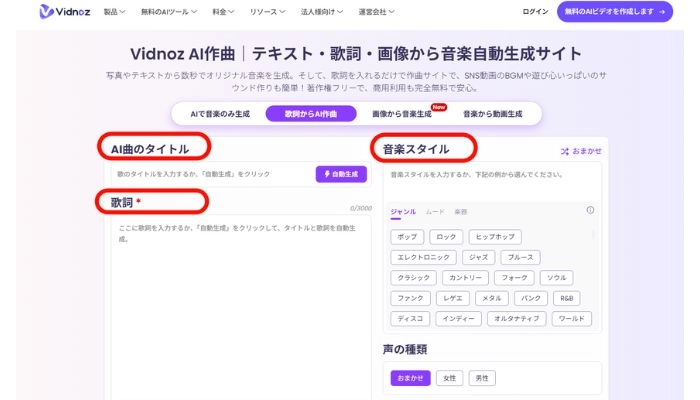Click the Vidnoz logo
This screenshot has width=700, height=400.
(x=65, y=12)
